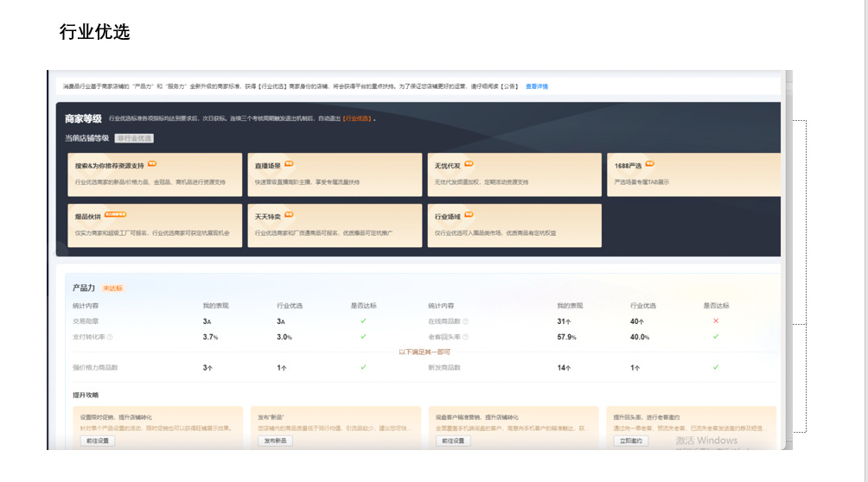The width and height of the screenshot is (868, 482).
Task: Click the 设置限时促销，提升店铺转化 card title
Action: pos(116,417)
